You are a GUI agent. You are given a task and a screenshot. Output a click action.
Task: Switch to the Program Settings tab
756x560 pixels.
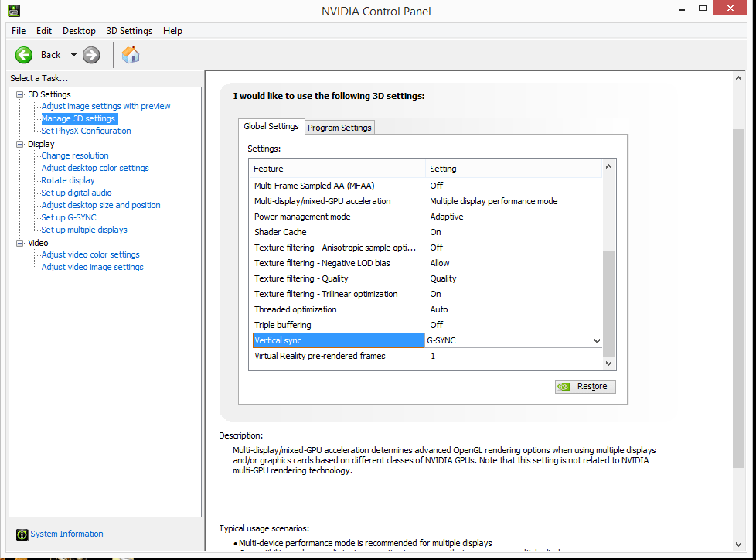339,128
